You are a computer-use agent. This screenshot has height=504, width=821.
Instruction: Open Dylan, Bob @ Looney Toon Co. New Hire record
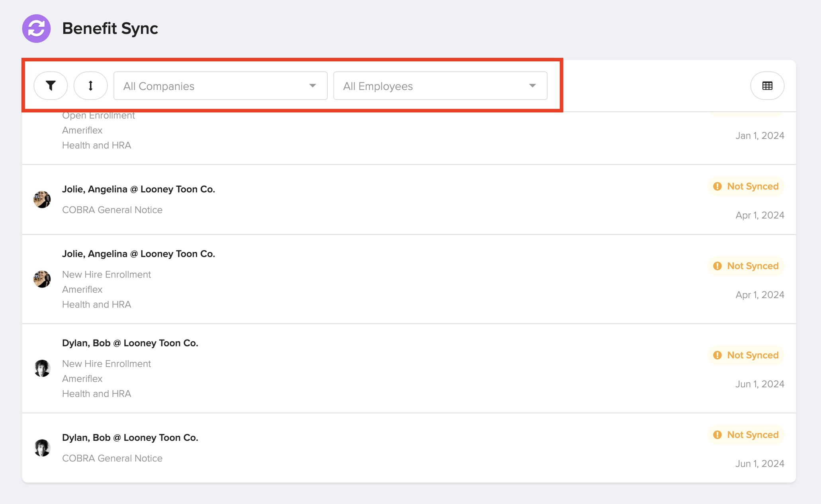(279, 368)
